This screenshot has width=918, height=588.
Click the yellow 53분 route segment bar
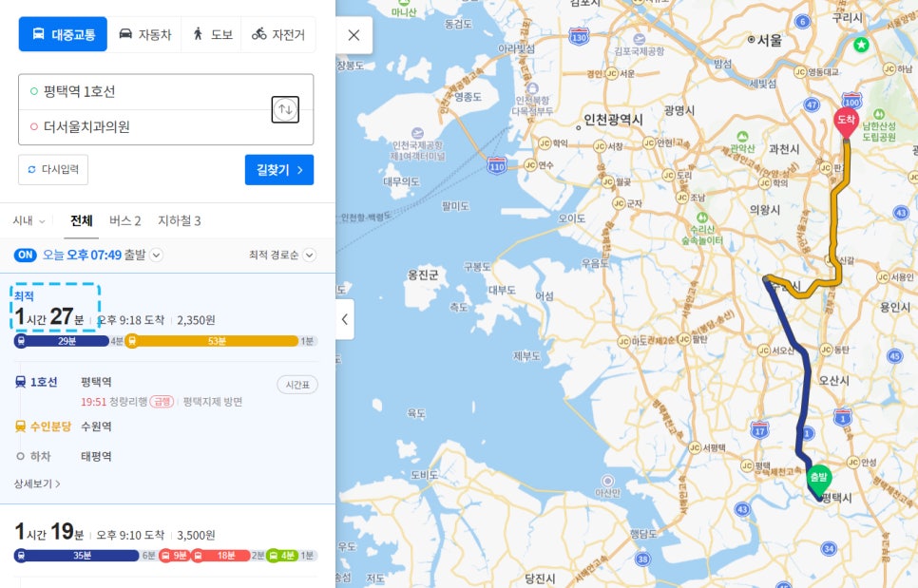coord(215,341)
